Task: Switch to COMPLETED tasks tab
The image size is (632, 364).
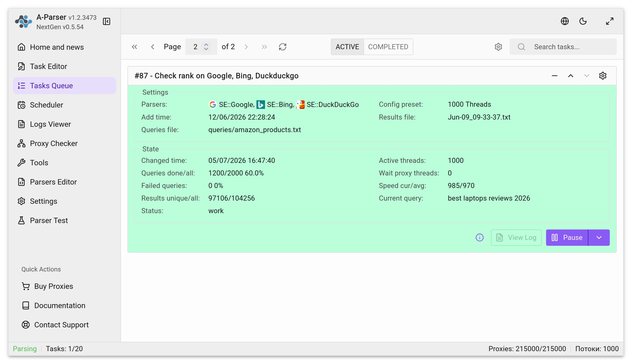Action: (x=388, y=47)
